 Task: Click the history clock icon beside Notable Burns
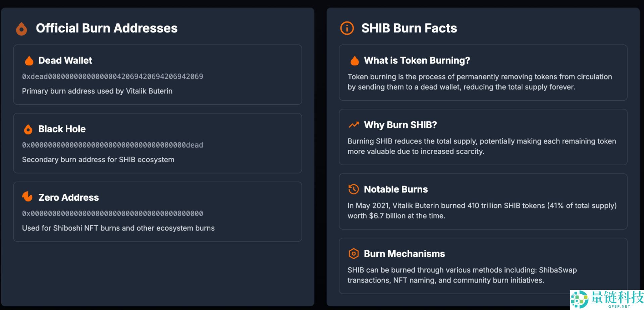(x=354, y=189)
